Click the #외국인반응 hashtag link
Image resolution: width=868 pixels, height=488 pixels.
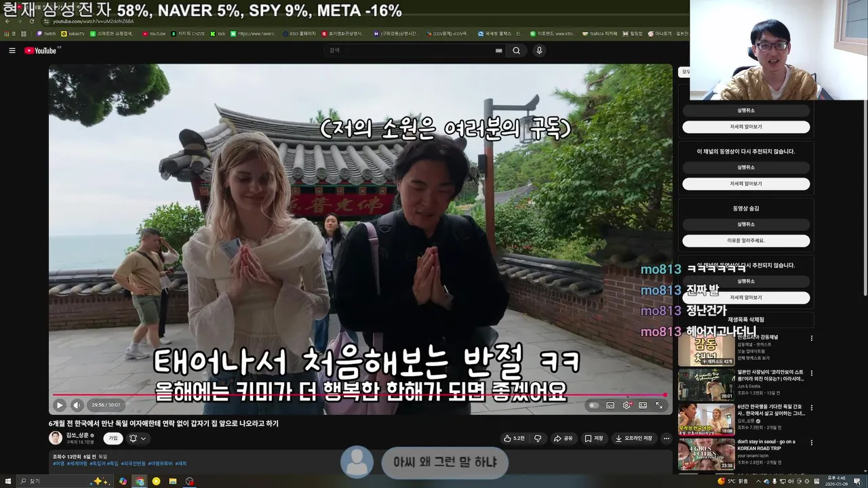click(x=134, y=464)
